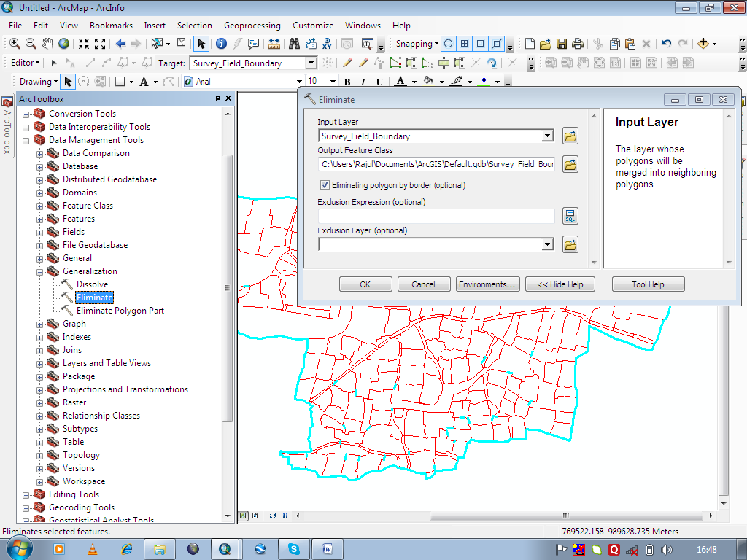Open the Geoprocessing menu

click(252, 26)
